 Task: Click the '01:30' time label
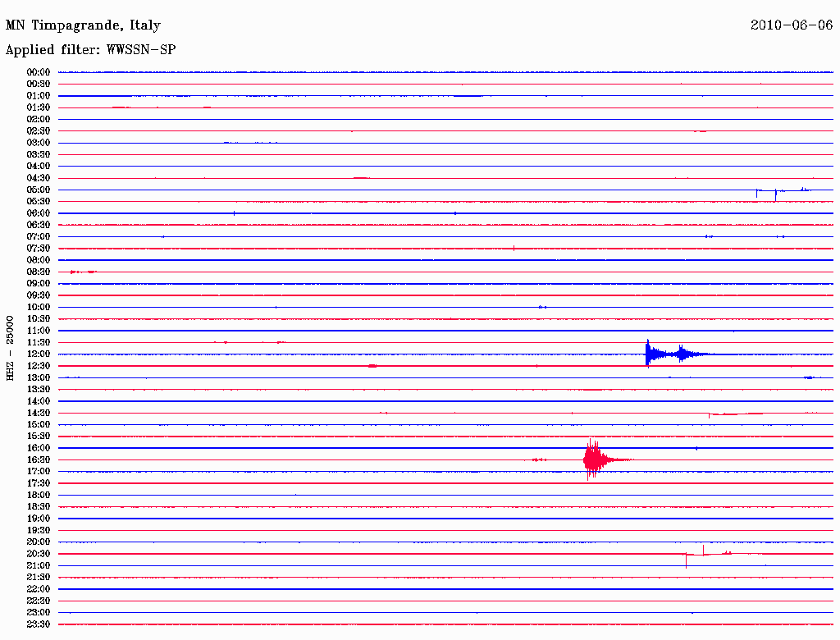(x=39, y=107)
